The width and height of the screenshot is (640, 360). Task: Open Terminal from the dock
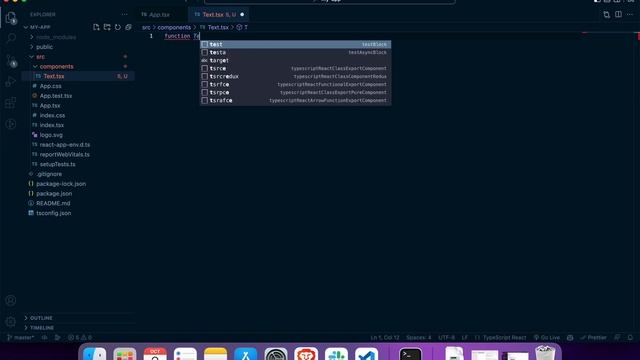click(x=410, y=354)
